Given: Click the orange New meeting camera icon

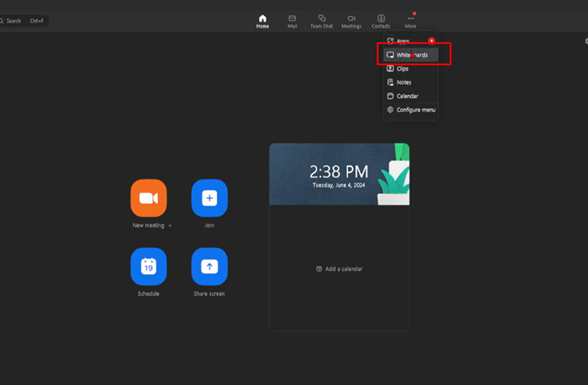Looking at the screenshot, I should [148, 198].
